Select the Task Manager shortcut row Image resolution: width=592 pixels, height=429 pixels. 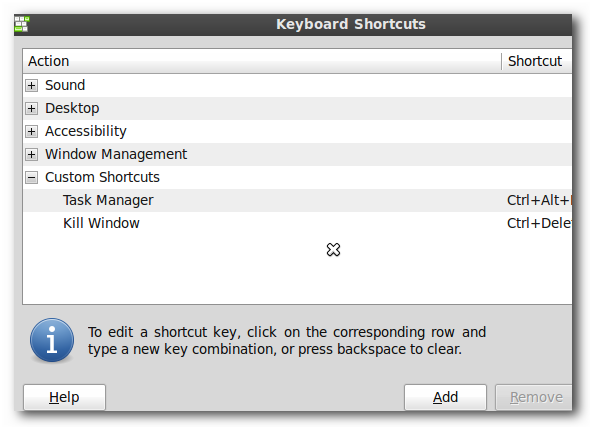point(298,200)
